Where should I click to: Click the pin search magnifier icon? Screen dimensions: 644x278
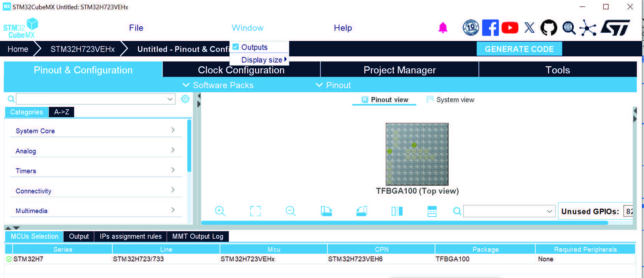coord(457,211)
